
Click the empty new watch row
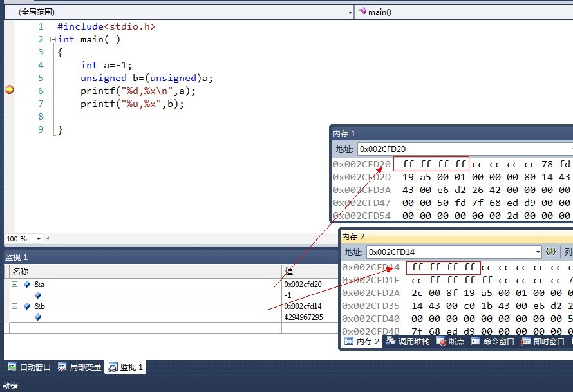[172, 328]
